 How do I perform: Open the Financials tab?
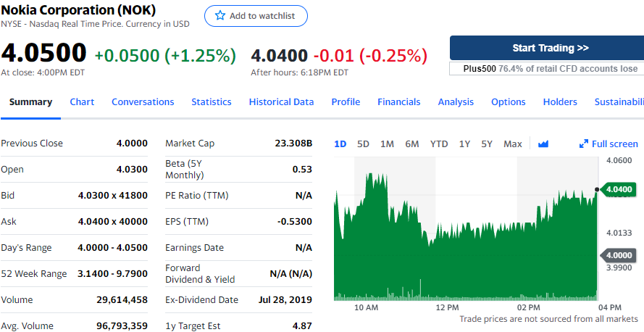tap(399, 102)
